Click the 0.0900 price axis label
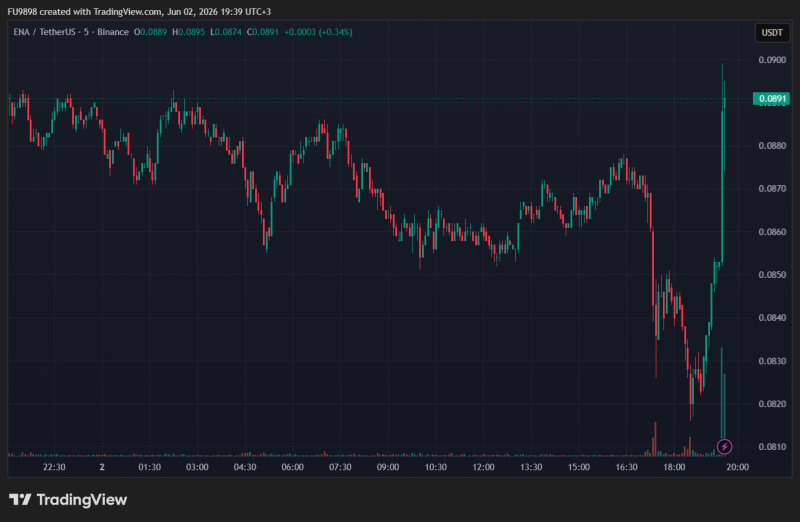The image size is (800, 522). [x=772, y=60]
